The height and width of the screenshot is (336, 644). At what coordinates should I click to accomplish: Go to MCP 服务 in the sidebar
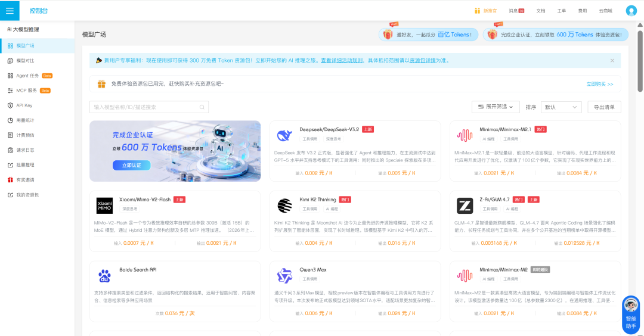(37, 91)
